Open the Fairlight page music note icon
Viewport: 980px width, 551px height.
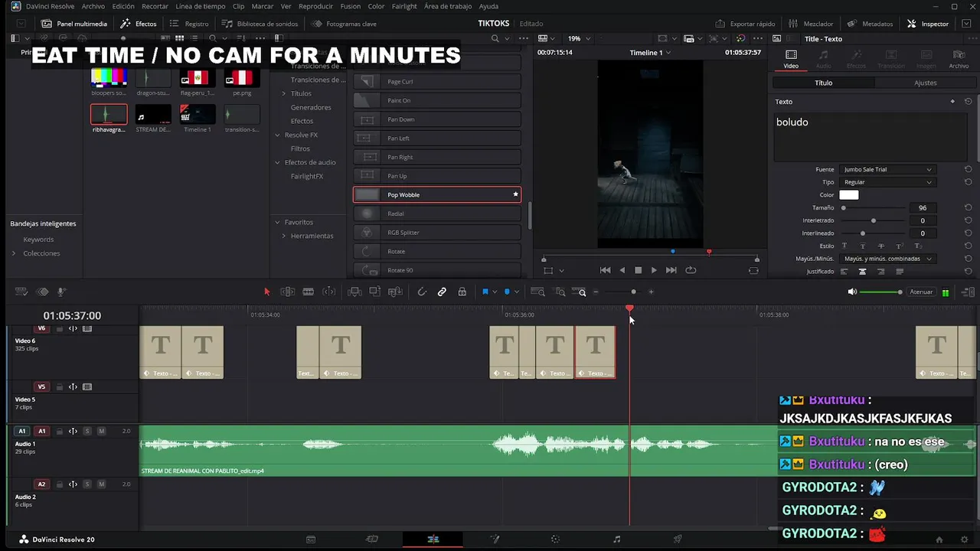coord(617,540)
